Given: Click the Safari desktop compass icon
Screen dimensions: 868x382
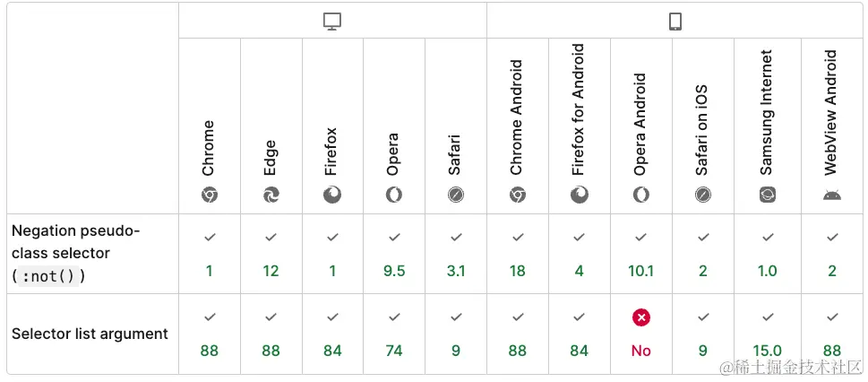Looking at the screenshot, I should (x=456, y=195).
